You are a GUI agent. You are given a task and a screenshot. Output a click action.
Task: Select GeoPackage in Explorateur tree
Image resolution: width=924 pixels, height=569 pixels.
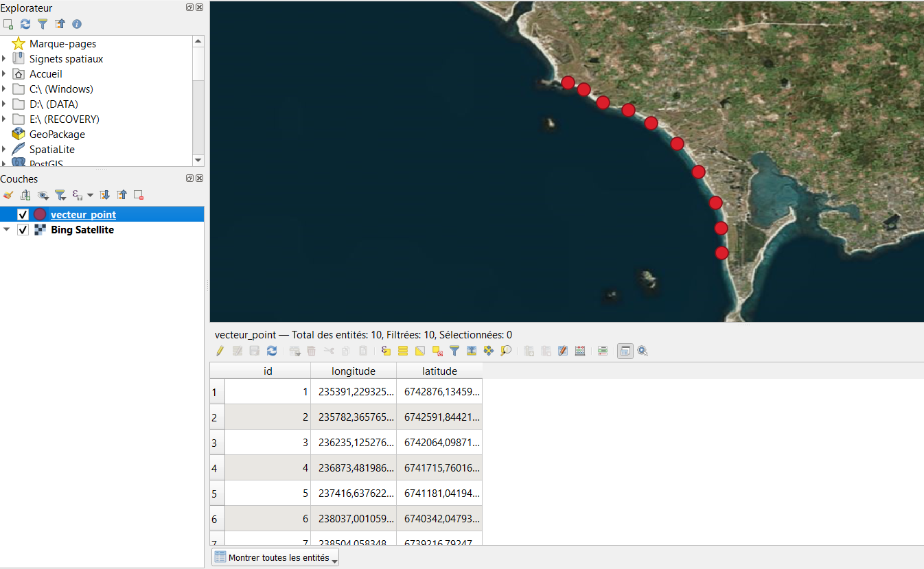[57, 135]
